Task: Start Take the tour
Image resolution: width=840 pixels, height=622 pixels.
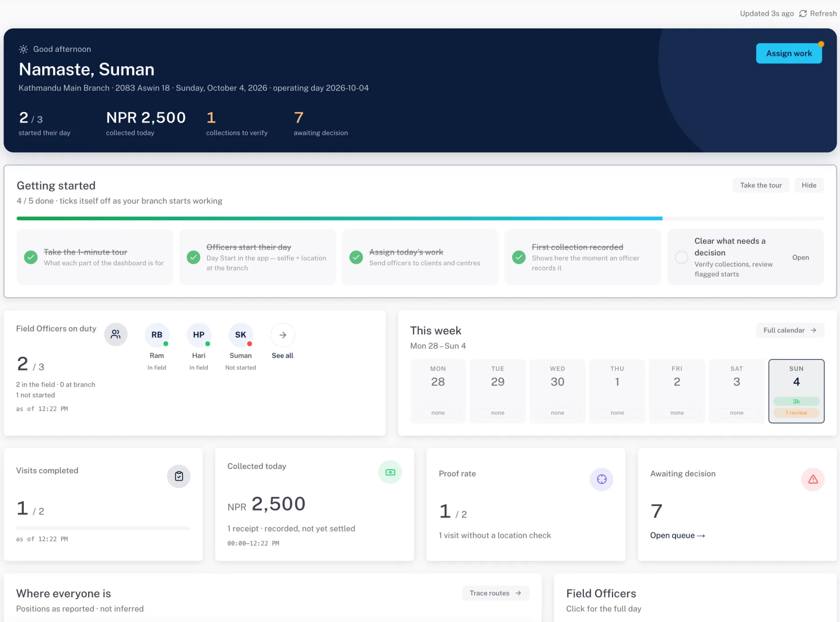Action: tap(761, 185)
